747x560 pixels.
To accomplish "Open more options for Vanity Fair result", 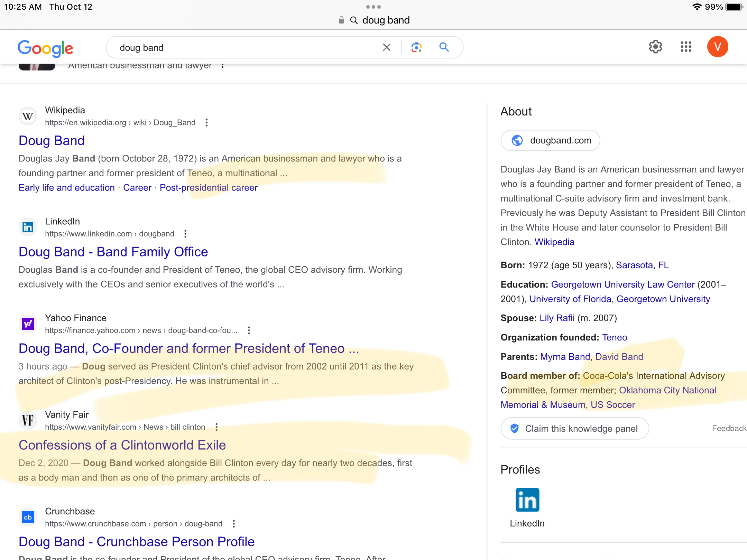I will [216, 427].
